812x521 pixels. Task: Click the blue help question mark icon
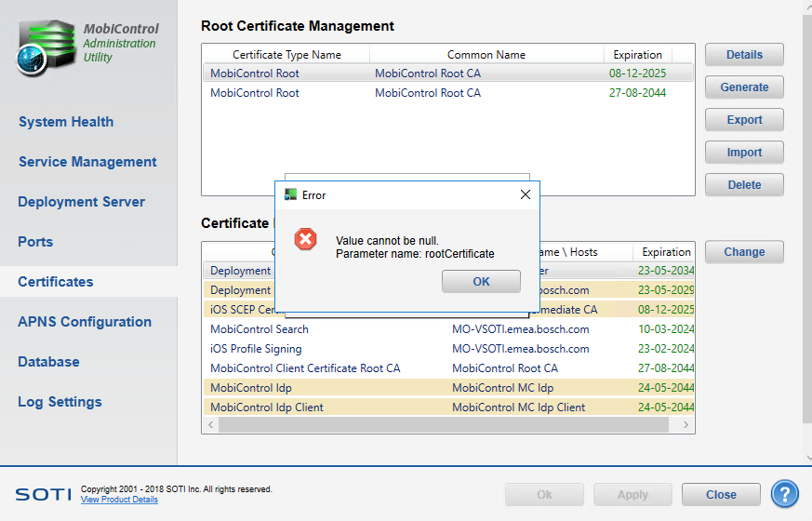coord(785,494)
